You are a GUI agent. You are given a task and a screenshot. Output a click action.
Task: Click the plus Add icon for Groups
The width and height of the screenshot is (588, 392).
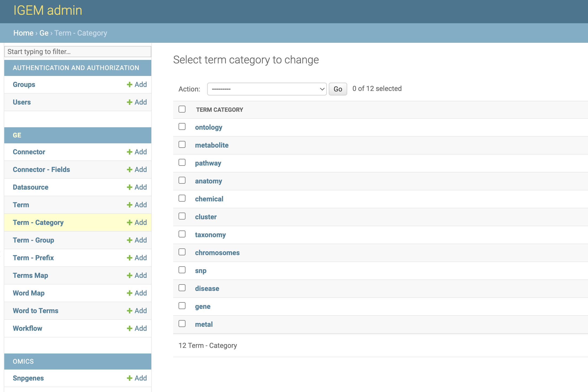(x=130, y=84)
